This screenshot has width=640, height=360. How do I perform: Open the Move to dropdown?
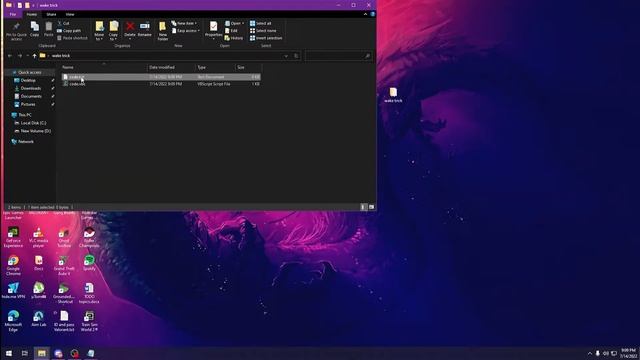[99, 31]
